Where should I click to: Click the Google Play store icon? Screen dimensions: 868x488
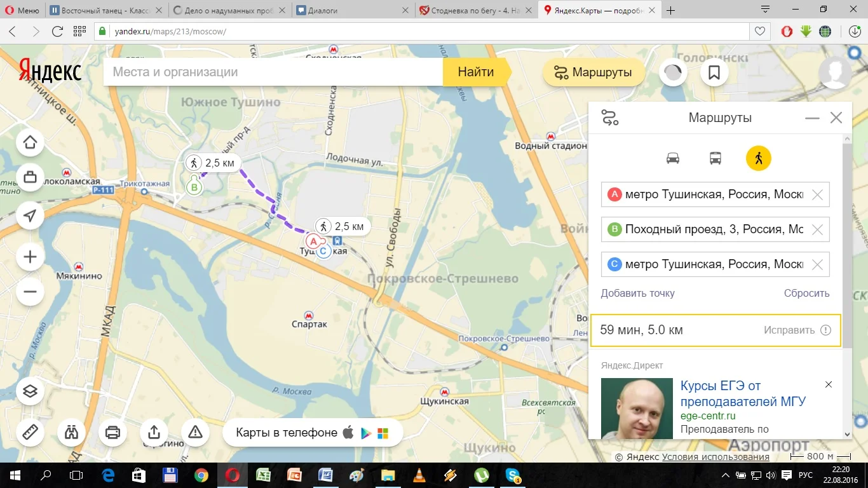coord(366,433)
